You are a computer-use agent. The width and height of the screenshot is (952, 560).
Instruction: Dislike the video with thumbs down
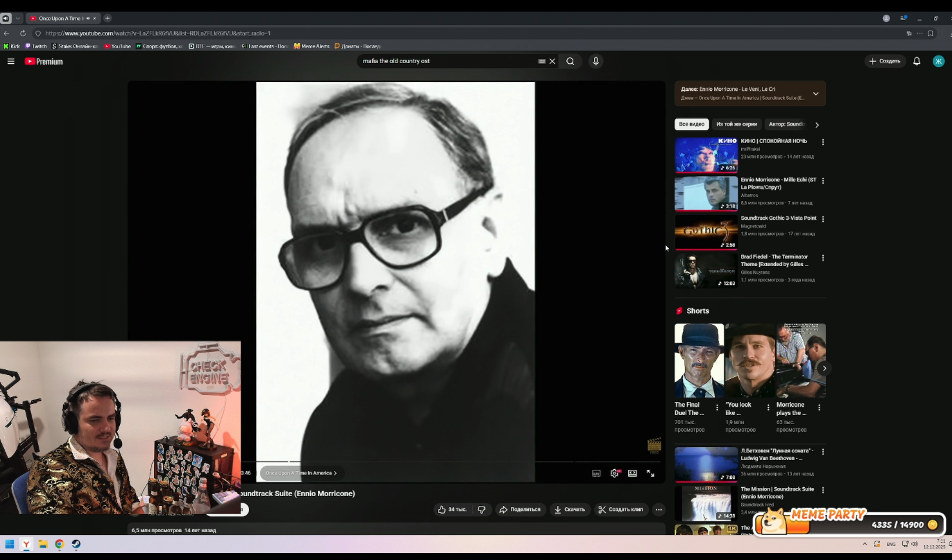point(482,509)
